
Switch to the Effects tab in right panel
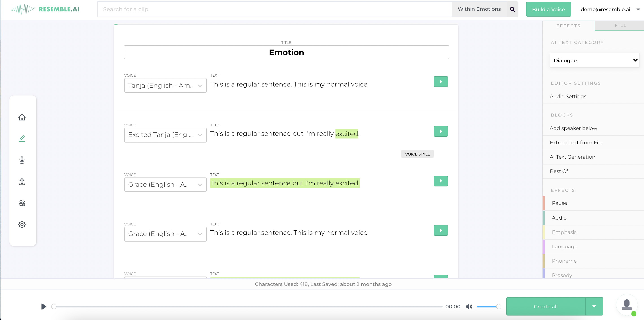pyautogui.click(x=568, y=26)
